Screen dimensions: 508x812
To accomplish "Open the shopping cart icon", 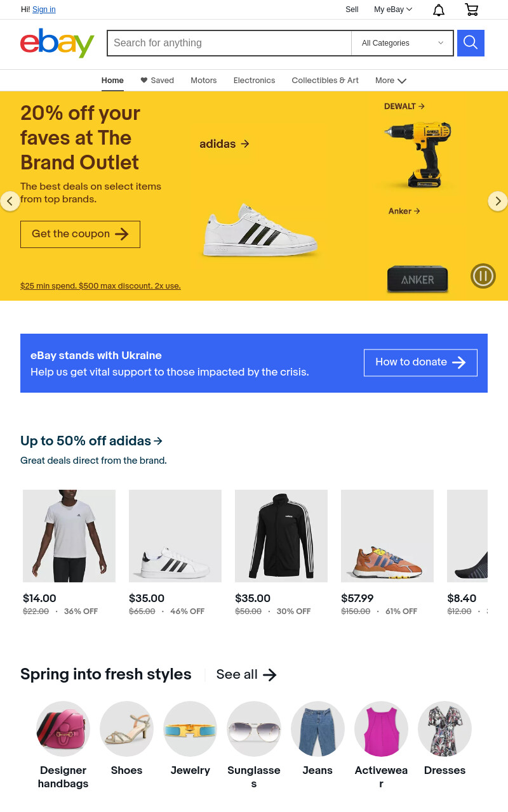I will pyautogui.click(x=472, y=10).
